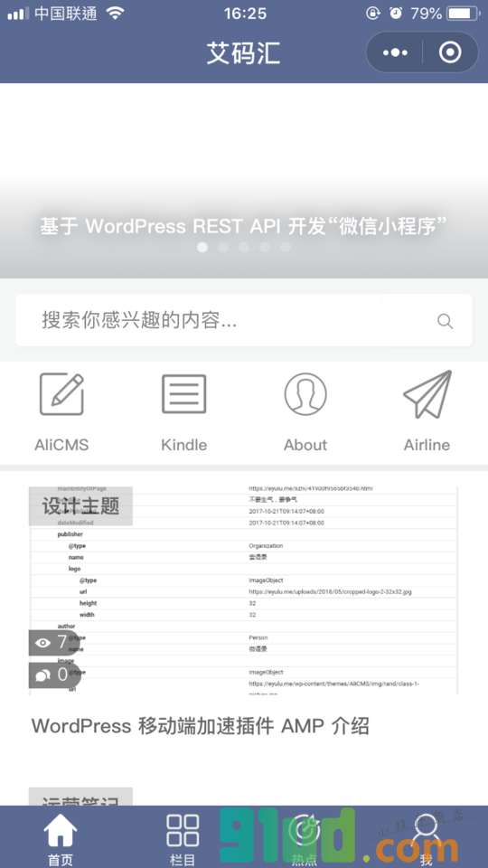
Task: Tap the AliCMS label text
Action: click(x=61, y=445)
